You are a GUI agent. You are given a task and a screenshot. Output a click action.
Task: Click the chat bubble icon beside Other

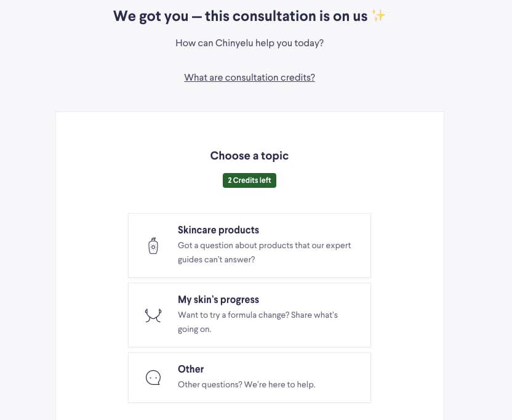153,378
